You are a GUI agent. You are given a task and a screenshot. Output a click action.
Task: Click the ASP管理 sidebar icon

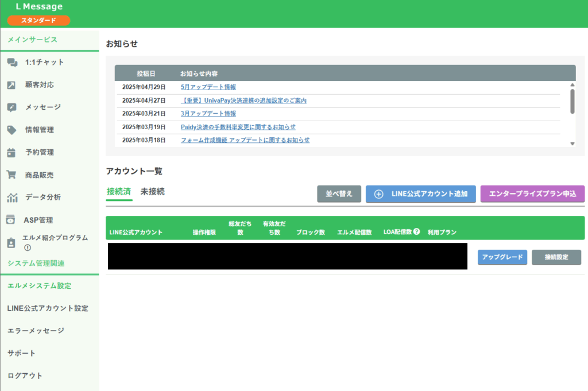coord(10,220)
